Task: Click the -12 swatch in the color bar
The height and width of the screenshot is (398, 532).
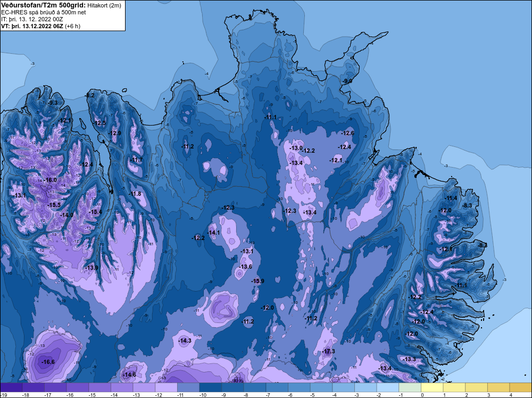Action: pyautogui.click(x=166, y=387)
